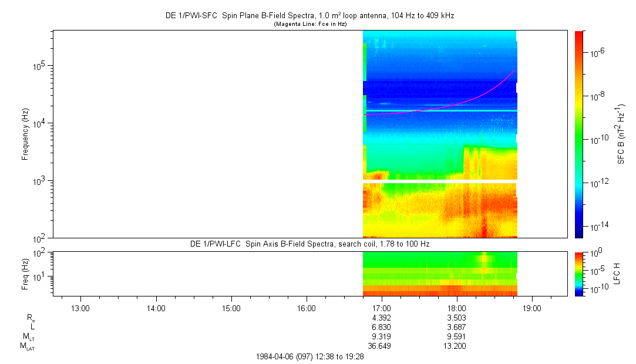Click the SFC B (nT² Hz⁻¹) colorbar label
The height and width of the screenshot is (364, 636).
pos(621,134)
